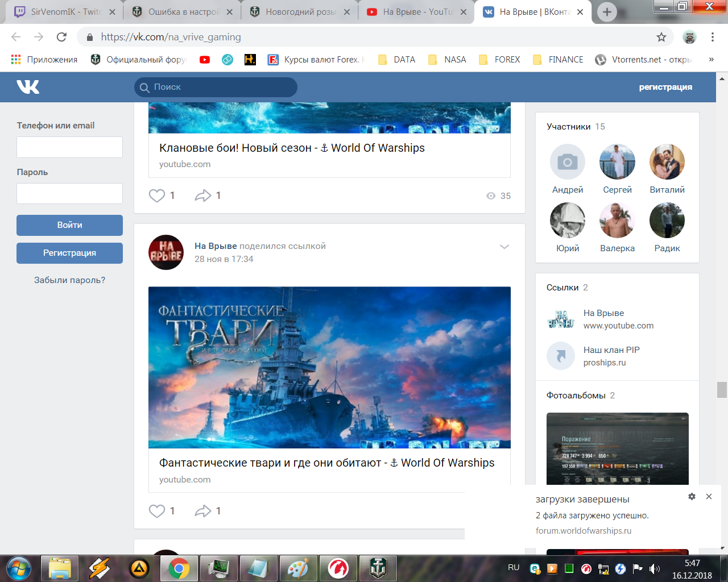728x582 pixels.
Task: Open Chrome menu with three dots
Action: (713, 37)
